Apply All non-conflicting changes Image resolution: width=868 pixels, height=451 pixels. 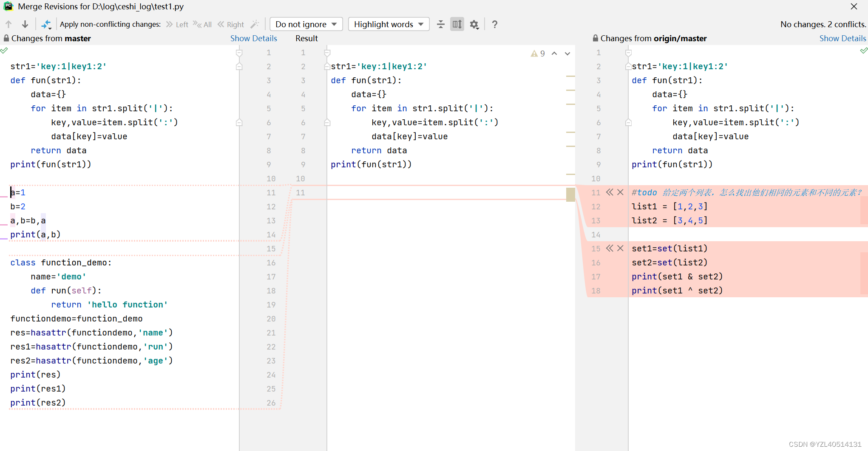click(x=202, y=24)
